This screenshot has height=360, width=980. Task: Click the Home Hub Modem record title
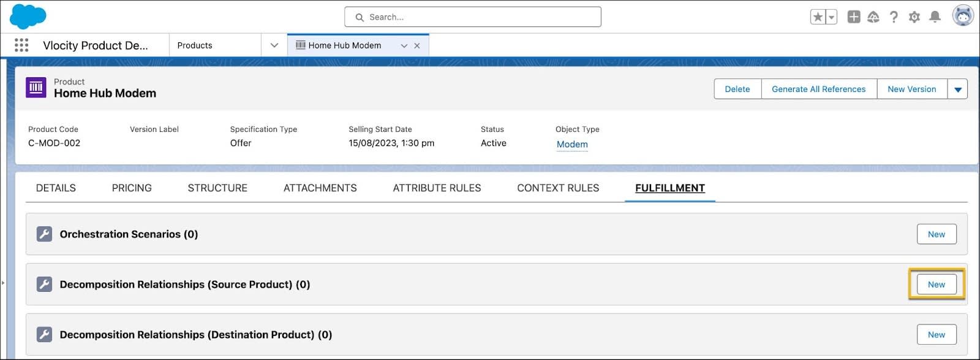pos(105,93)
